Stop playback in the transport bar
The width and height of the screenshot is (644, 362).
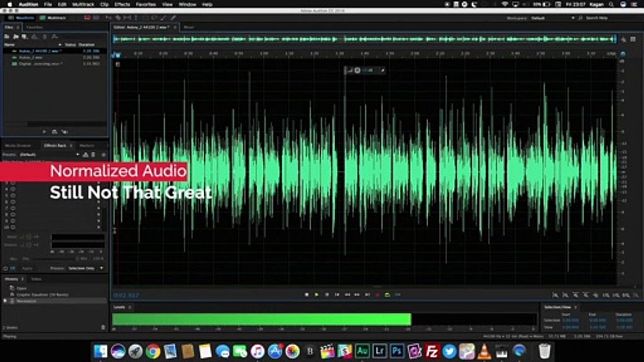[306, 294]
